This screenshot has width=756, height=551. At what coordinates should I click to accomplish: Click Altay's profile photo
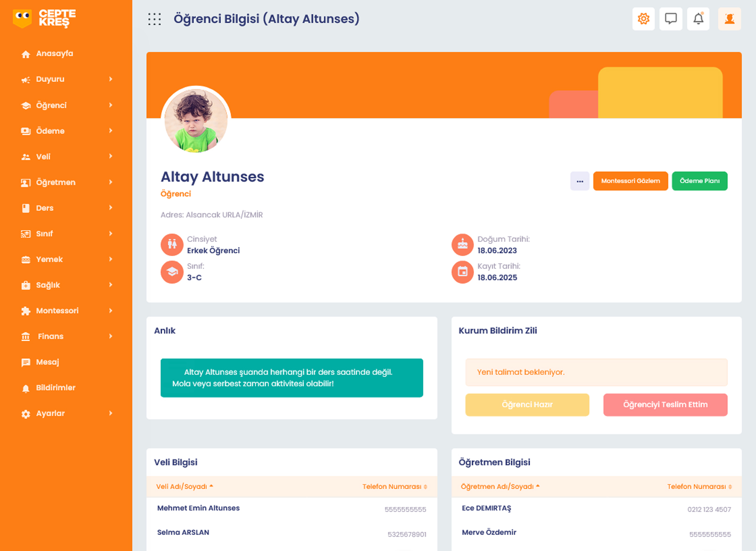(196, 121)
